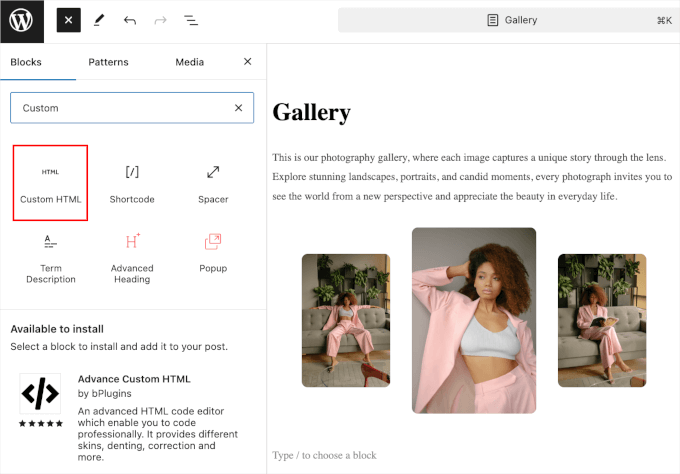Click the WordPress logo button
680x474 pixels.
[x=22, y=21]
